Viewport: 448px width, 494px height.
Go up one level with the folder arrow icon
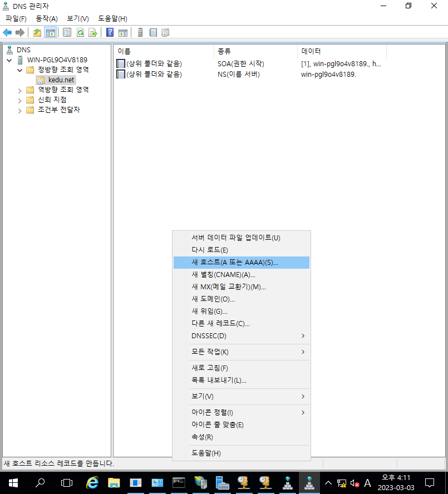coord(37,32)
